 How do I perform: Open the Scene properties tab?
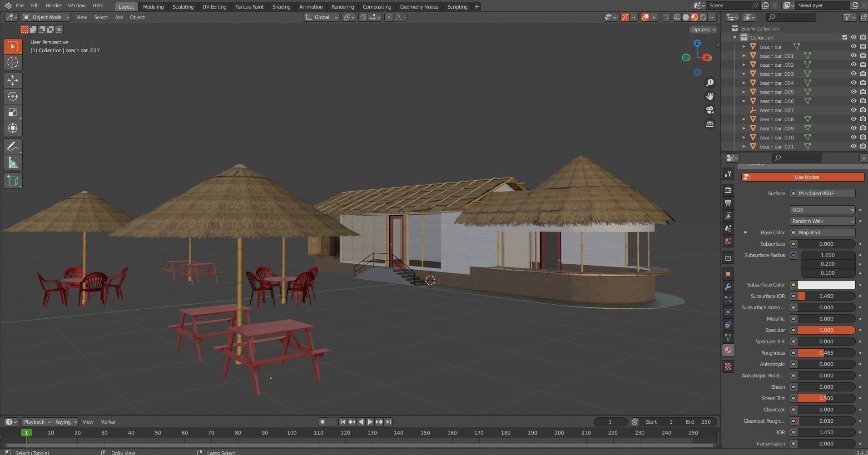tap(728, 228)
